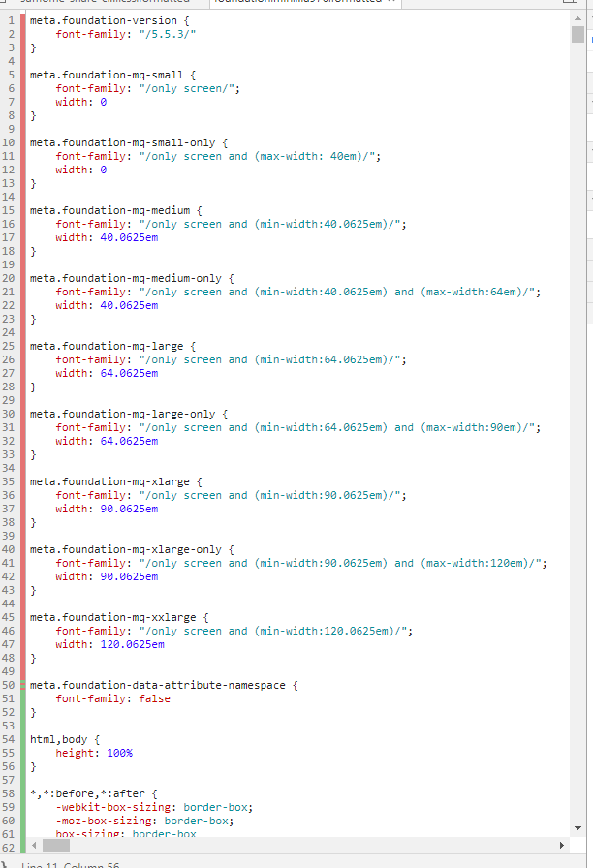The image size is (593, 868).
Task: Click the 40.0625em width value on line 22
Action: pos(129,305)
